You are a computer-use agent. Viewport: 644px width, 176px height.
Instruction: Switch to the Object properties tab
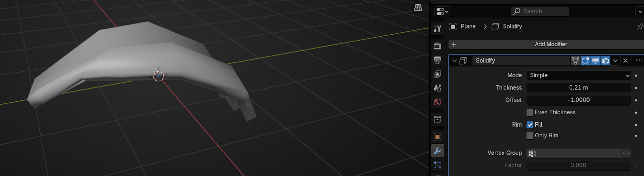pyautogui.click(x=438, y=137)
